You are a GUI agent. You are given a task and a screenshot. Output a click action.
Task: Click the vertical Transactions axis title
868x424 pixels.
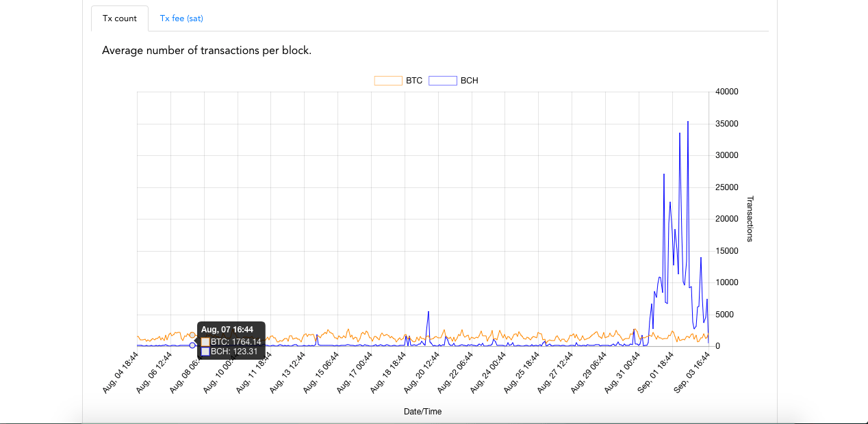pyautogui.click(x=750, y=219)
